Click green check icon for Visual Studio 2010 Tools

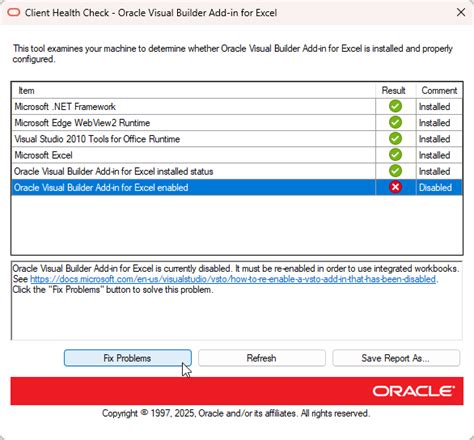[x=395, y=139]
